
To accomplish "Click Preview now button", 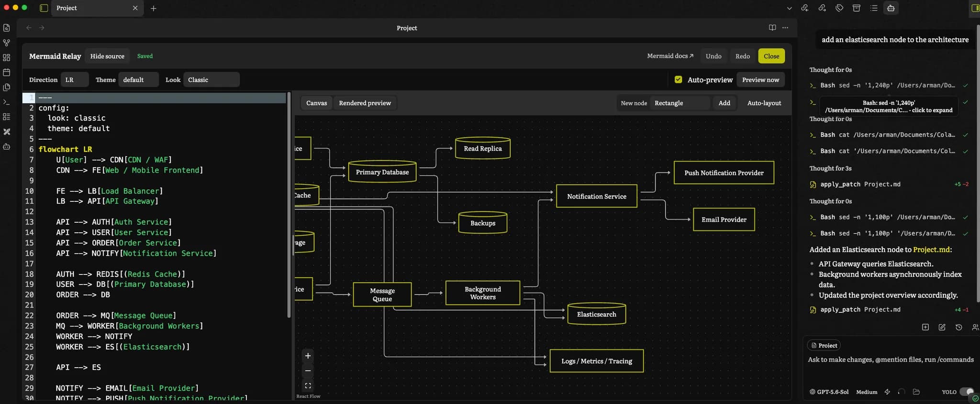I will point(760,80).
